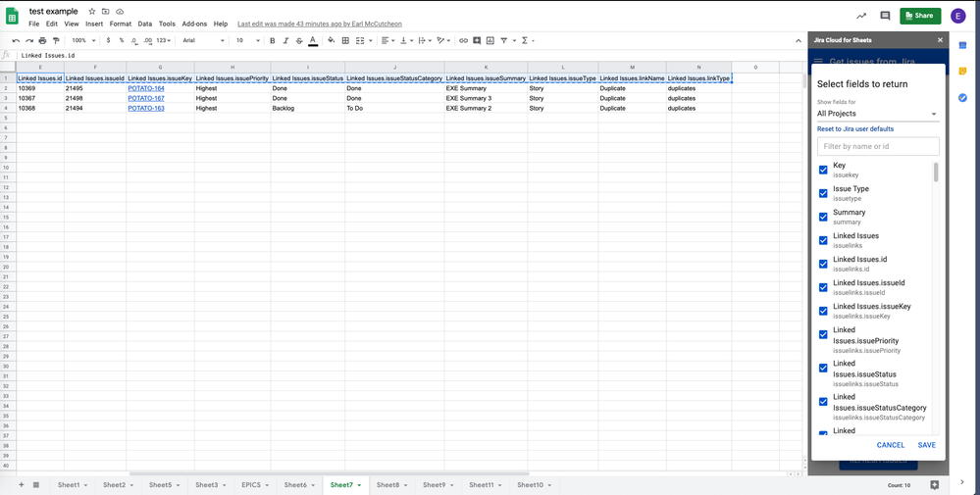Select the paint format tool
The height and width of the screenshot is (495, 980).
56,40
